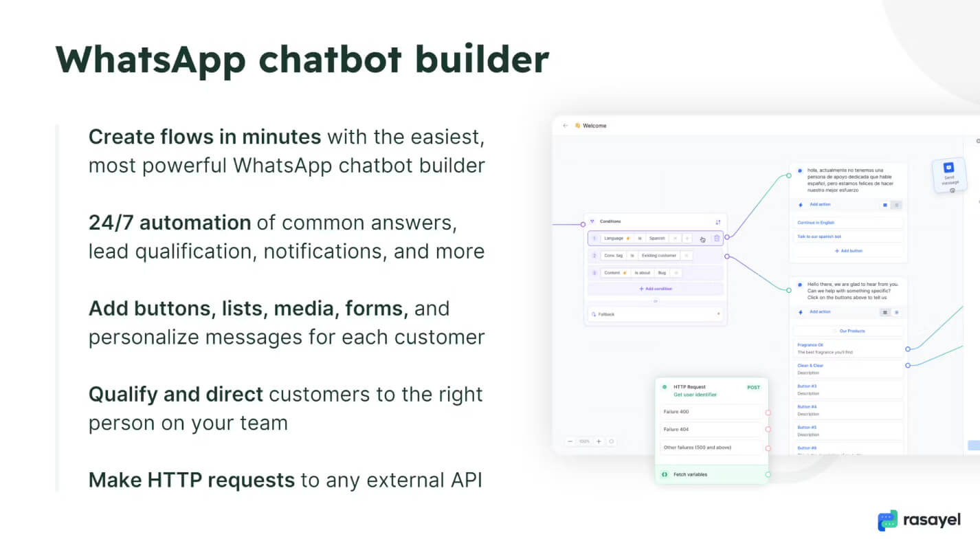Click the Talk to our spanish bot button
This screenshot has width=980, height=550.
tap(848, 236)
